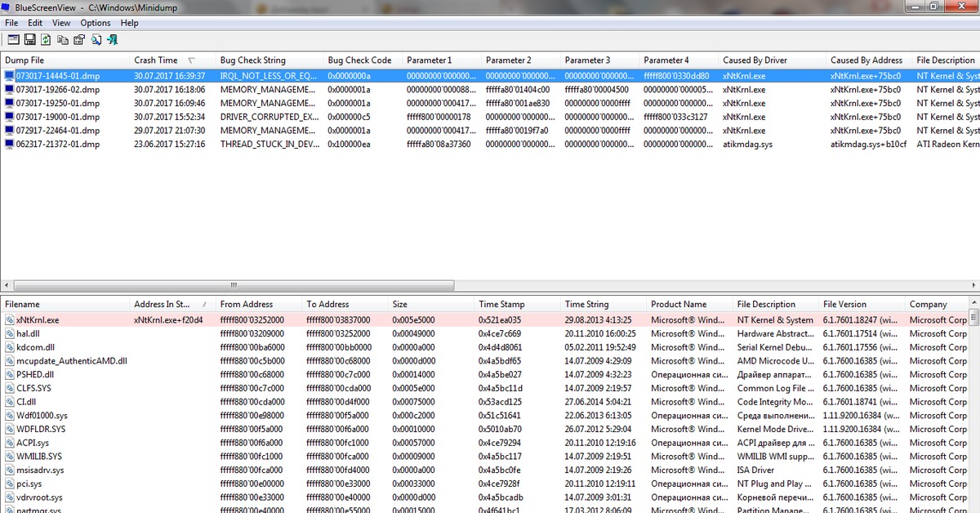Viewport: 980px width, 513px height.
Task: Open Advanced Options from the toolbar
Action: [x=13, y=39]
